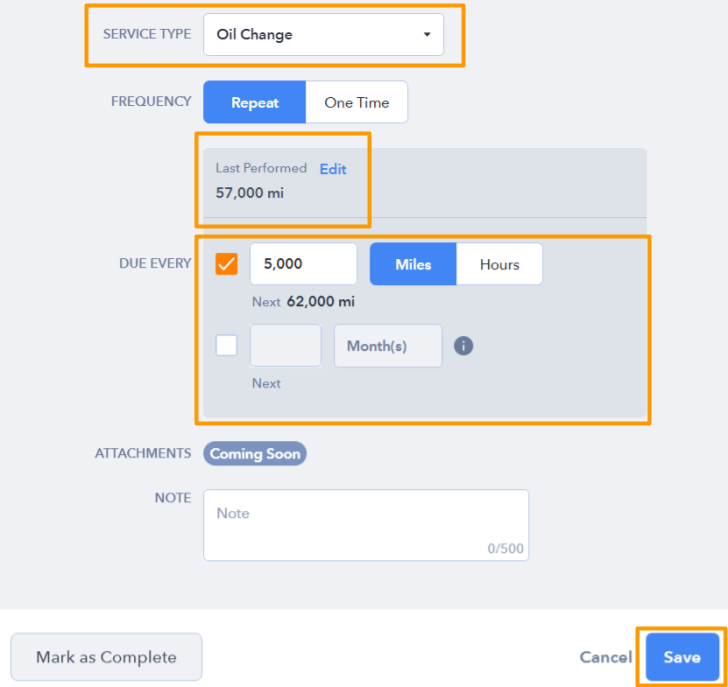Click the Next 62,000 mi text

click(303, 302)
